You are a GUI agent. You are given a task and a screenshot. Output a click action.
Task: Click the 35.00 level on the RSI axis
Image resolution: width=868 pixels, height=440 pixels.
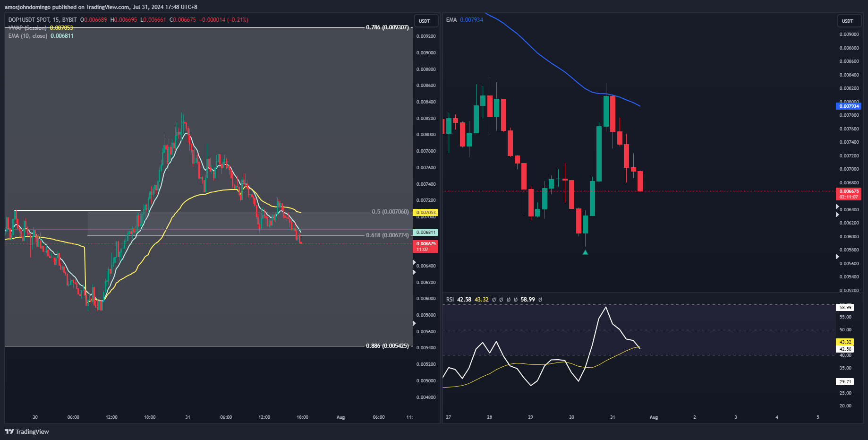[x=845, y=368]
